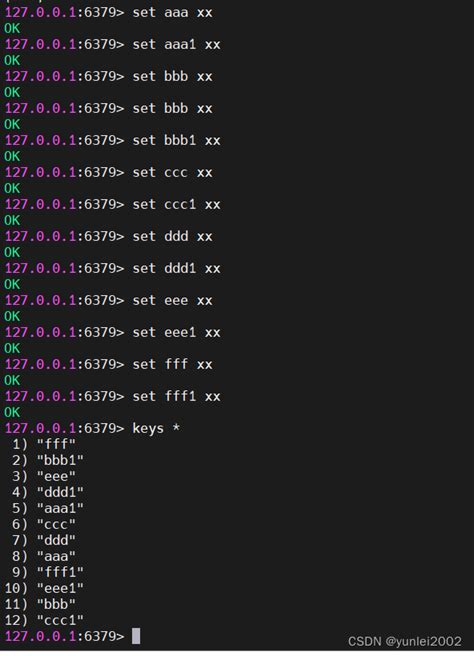Click the "set aaa1 xx" command
The image size is (474, 656).
pyautogui.click(x=176, y=44)
